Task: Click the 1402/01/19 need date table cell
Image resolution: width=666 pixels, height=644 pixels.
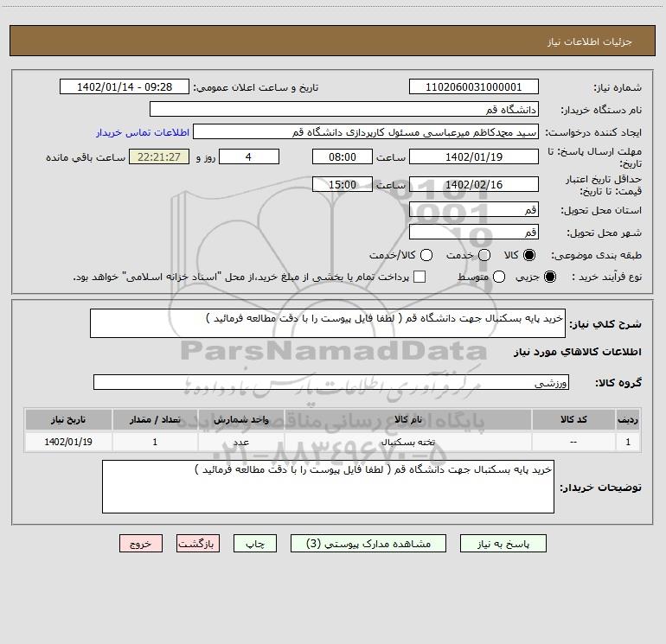Action: pyautogui.click(x=68, y=442)
